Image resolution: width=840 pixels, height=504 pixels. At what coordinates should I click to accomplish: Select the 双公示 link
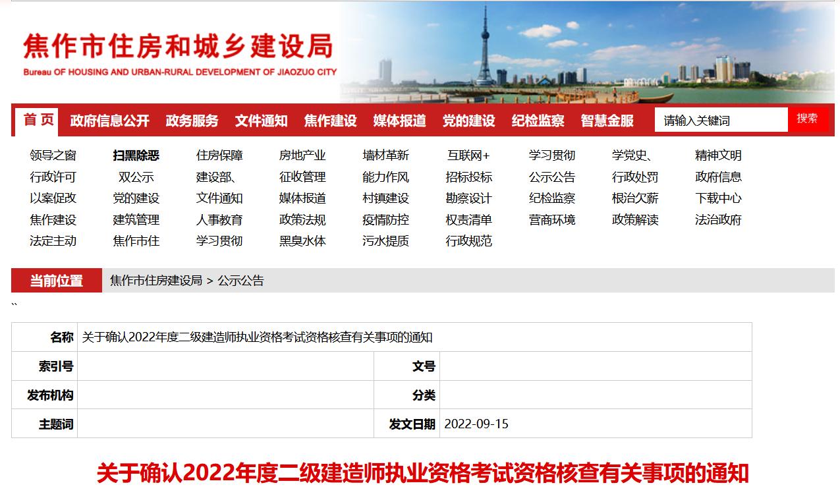point(136,177)
